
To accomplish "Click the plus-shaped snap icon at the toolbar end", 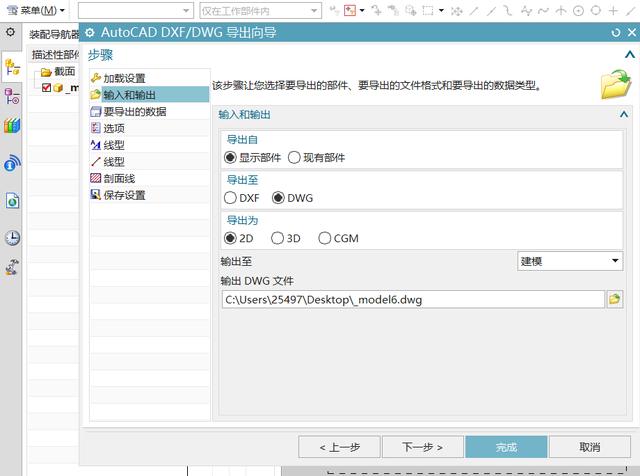I will click(x=613, y=11).
